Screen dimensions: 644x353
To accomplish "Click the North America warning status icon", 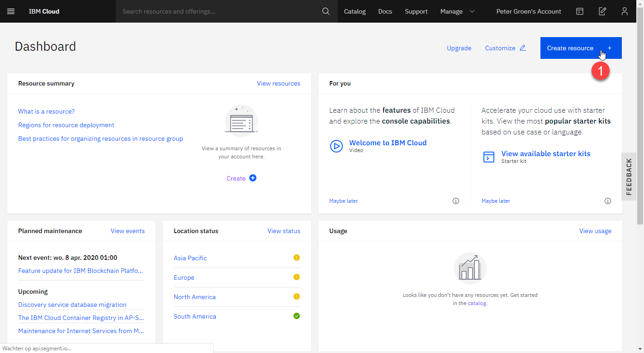I will (x=297, y=296).
